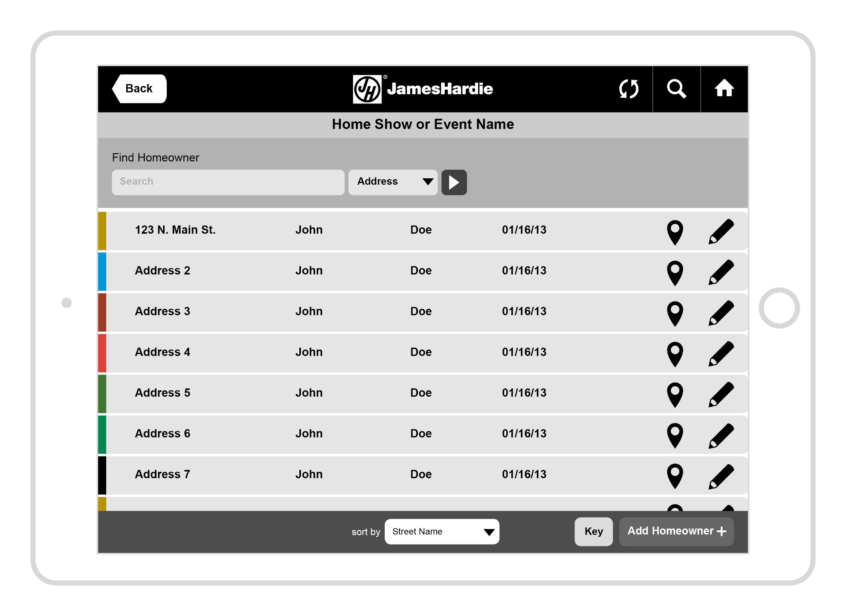The image size is (846, 616).
Task: Show map pin for Address 3
Action: pos(675,314)
